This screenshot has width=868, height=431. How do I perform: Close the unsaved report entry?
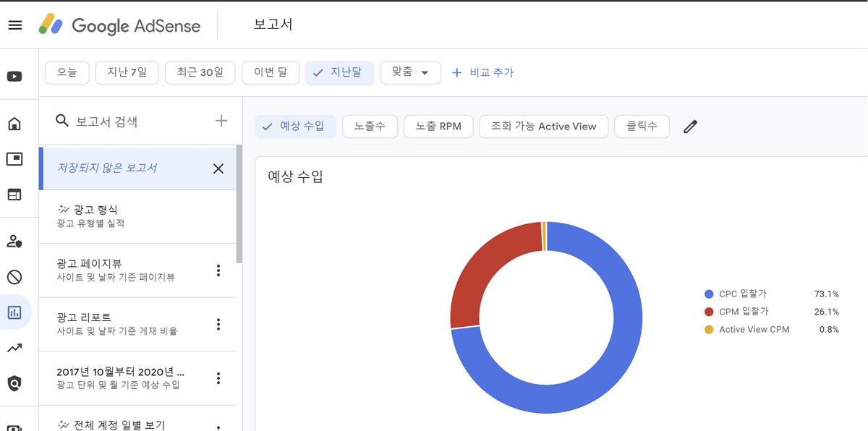pos(218,168)
